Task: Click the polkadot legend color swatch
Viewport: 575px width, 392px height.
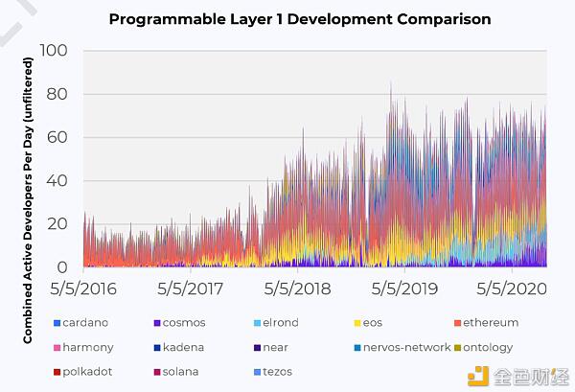Action: point(57,371)
